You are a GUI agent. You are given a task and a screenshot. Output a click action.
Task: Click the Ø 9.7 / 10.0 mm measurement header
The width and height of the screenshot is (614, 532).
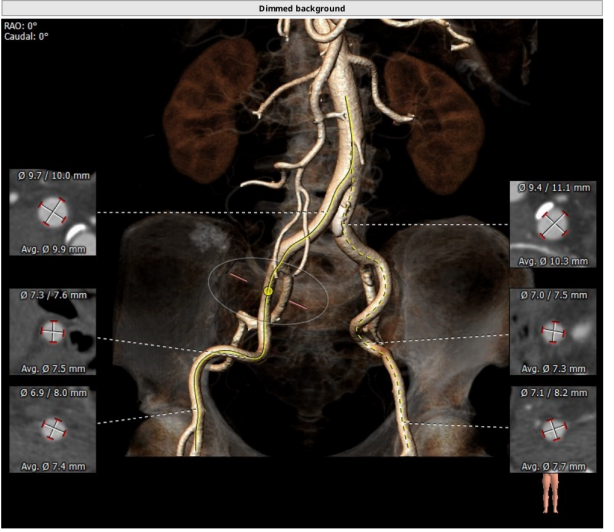(x=52, y=176)
